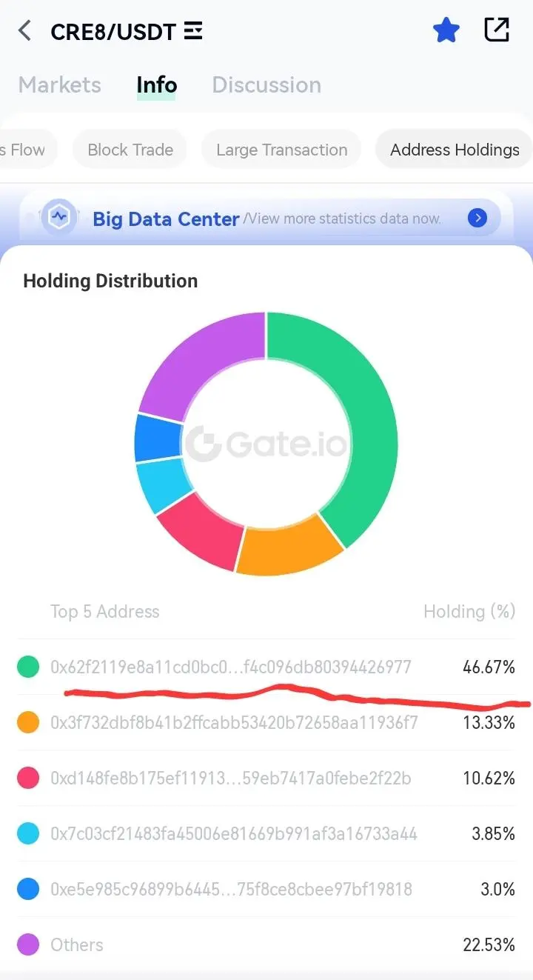Select the Others row with 22.53%
Screen dimensions: 533x980
point(266,944)
